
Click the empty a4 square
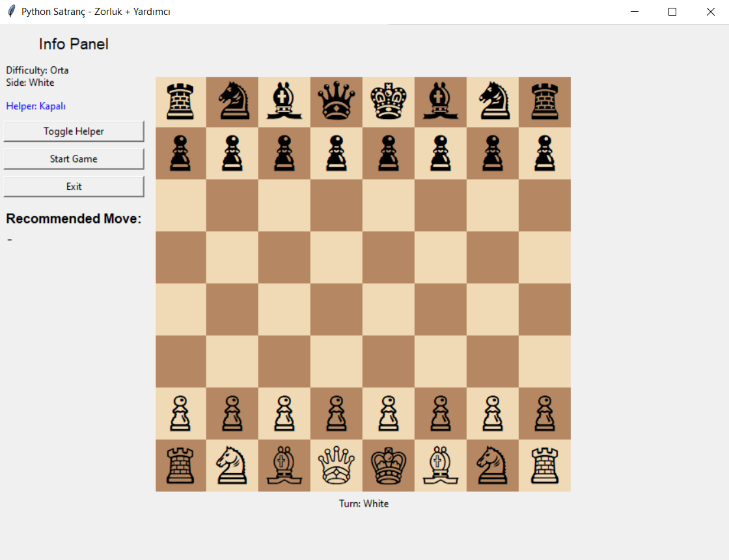pos(181,310)
